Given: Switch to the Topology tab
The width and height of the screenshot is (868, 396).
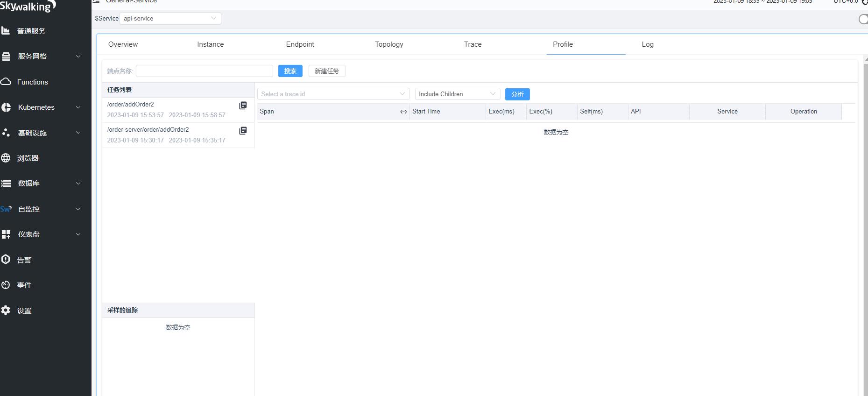Looking at the screenshot, I should (389, 44).
